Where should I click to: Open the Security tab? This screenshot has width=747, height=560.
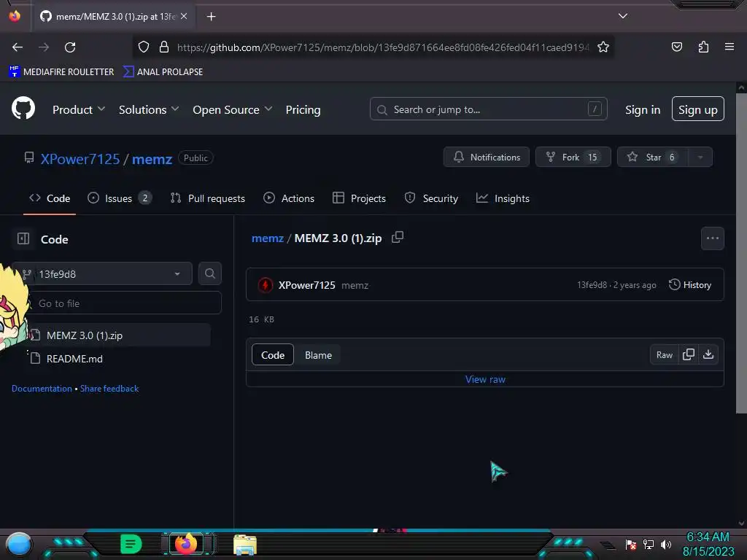coord(431,198)
